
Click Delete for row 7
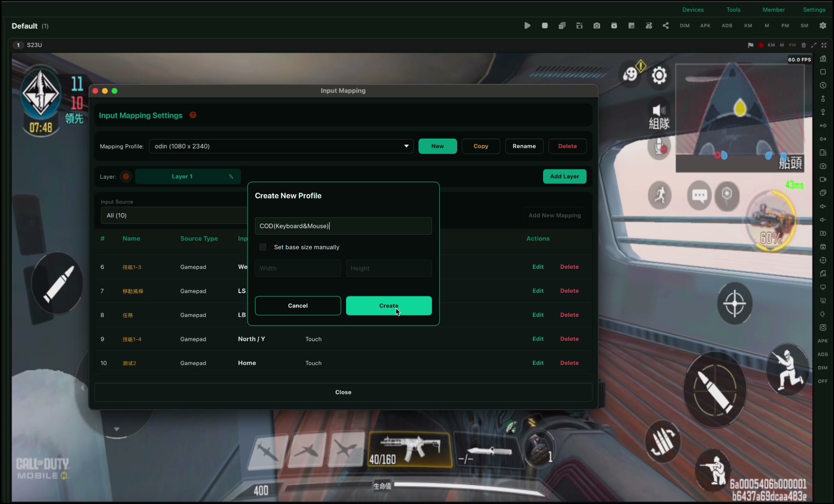569,291
